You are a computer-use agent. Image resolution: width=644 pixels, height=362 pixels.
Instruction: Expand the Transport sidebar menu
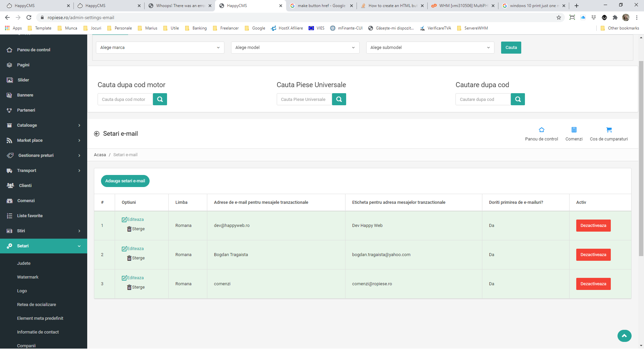point(44,171)
